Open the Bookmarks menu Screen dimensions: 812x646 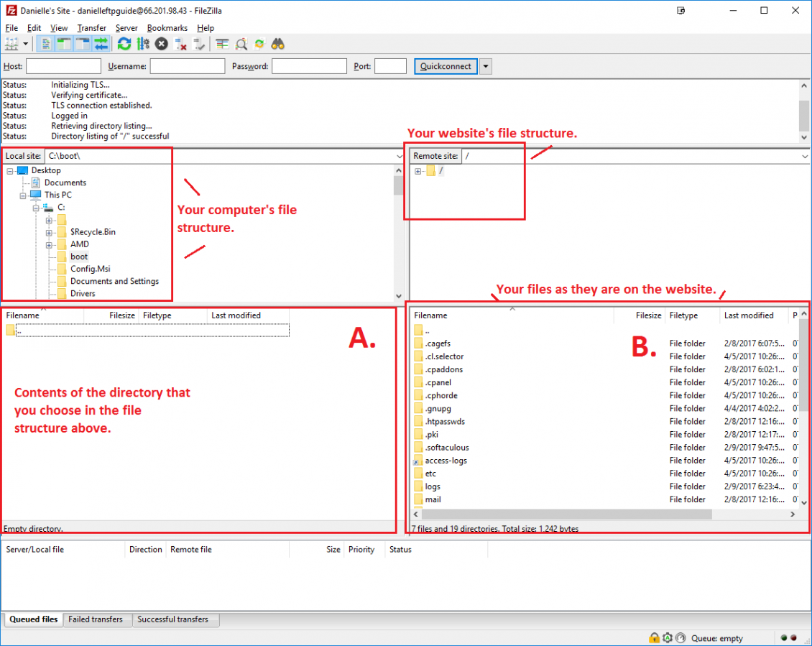pos(167,28)
